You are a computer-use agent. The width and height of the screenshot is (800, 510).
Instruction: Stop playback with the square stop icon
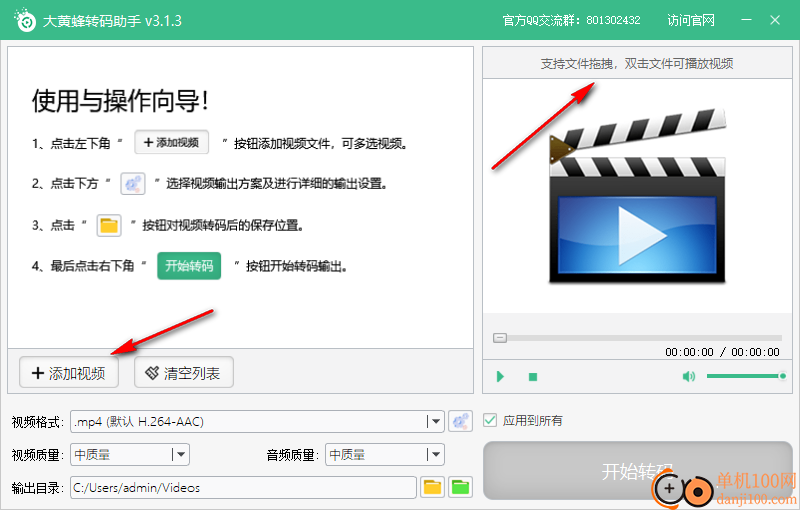pyautogui.click(x=533, y=377)
